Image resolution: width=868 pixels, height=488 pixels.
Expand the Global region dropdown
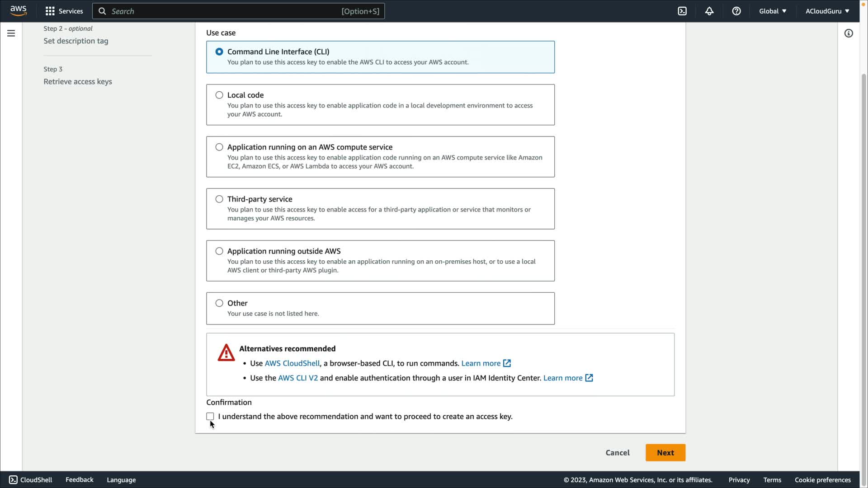773,11
